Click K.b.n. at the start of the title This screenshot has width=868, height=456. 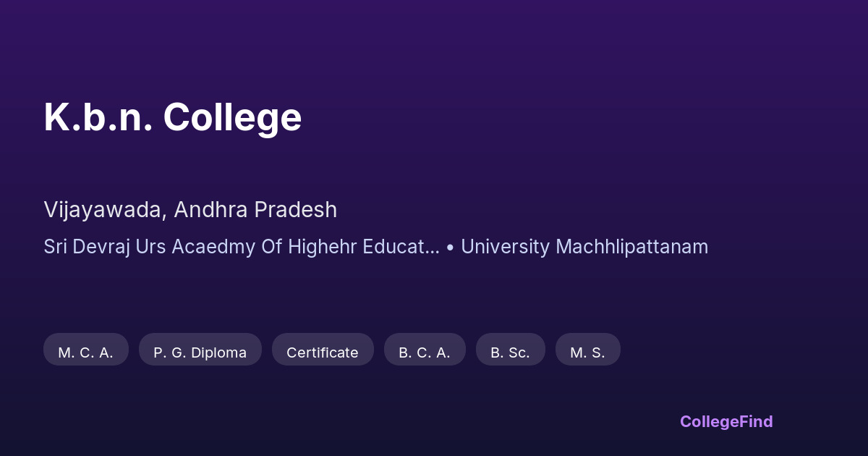(x=98, y=117)
